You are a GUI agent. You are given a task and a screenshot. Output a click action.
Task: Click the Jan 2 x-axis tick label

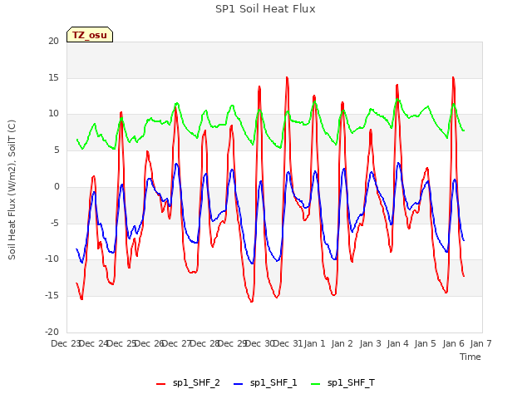pyautogui.click(x=342, y=343)
